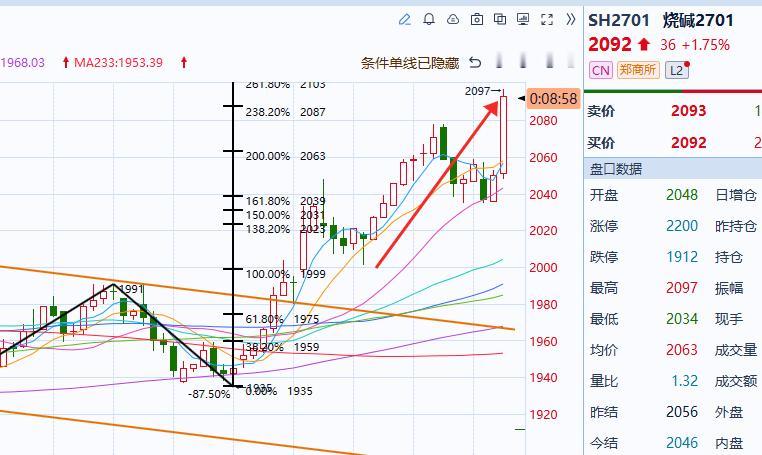
Task: Select the latest tall red candlestick
Action: coord(503,135)
